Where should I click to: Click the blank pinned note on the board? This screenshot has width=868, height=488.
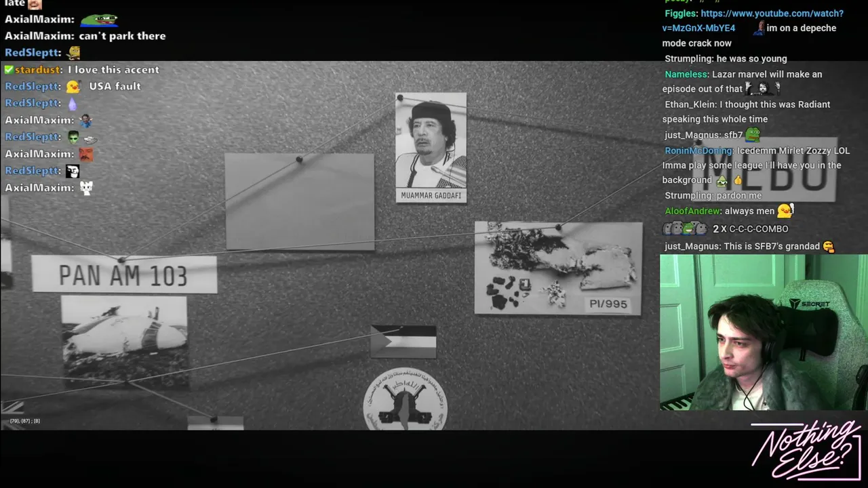click(299, 201)
